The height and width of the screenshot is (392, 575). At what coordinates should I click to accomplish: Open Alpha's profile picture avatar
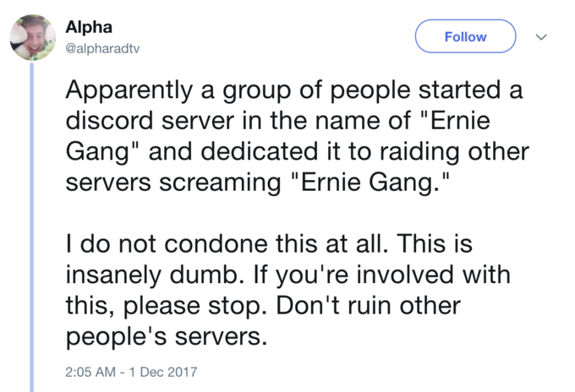click(33, 37)
